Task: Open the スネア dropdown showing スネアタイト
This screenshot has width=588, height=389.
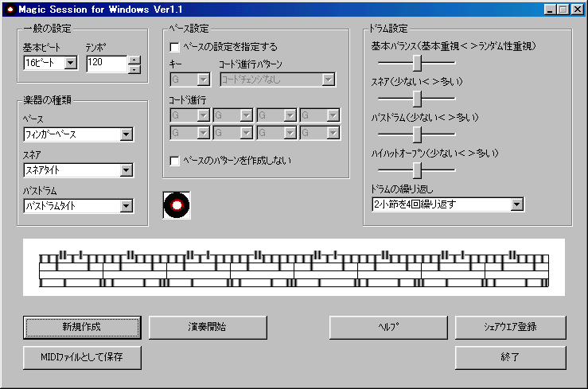Action: coord(79,170)
